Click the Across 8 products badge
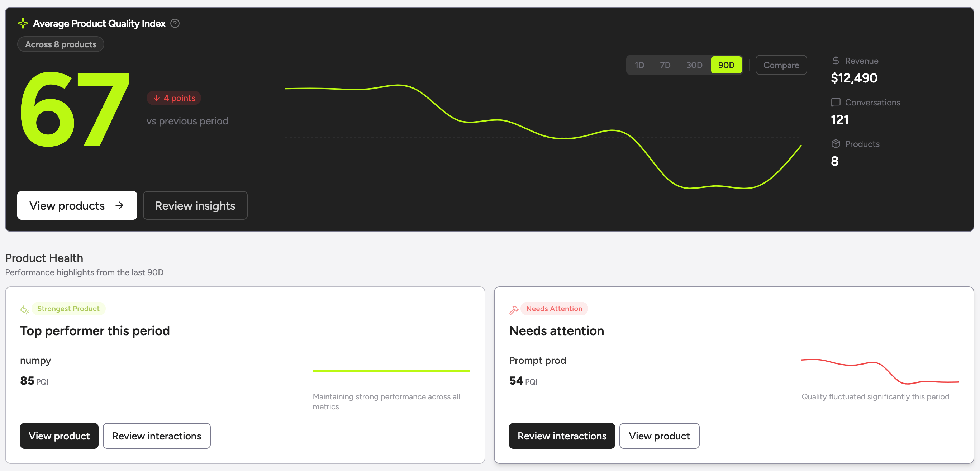 tap(61, 44)
